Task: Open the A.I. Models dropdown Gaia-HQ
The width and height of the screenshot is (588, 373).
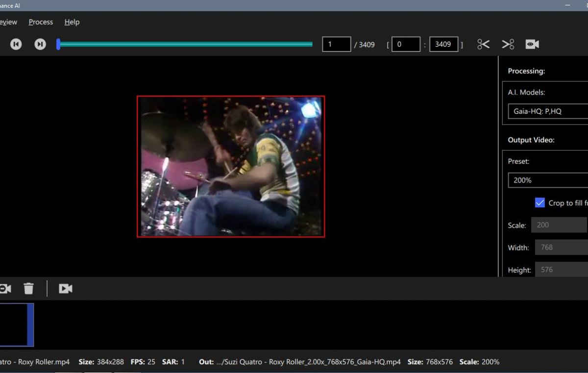Action: click(x=548, y=111)
